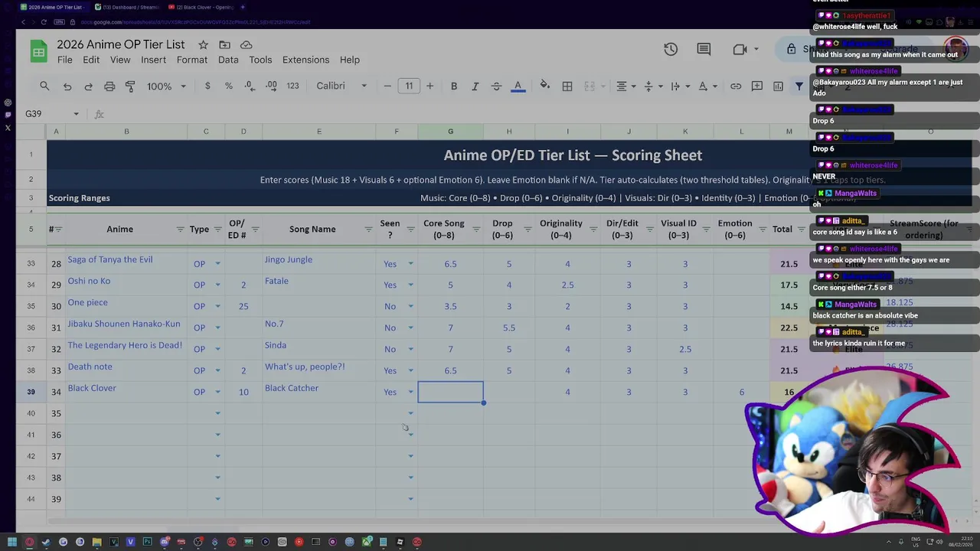Image resolution: width=980 pixels, height=551 pixels.
Task: Select the Jingo Jungle cell
Action: click(319, 263)
